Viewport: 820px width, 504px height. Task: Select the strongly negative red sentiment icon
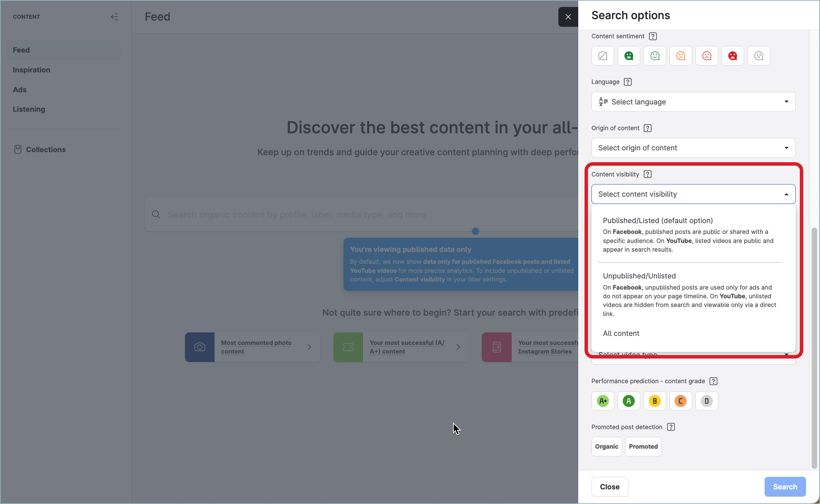coord(733,55)
